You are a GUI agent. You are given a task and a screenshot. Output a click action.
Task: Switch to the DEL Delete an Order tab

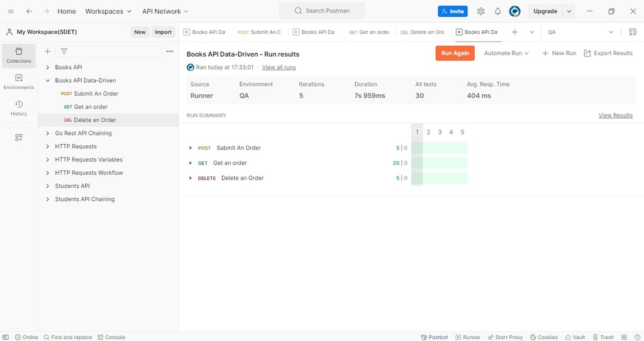[423, 32]
